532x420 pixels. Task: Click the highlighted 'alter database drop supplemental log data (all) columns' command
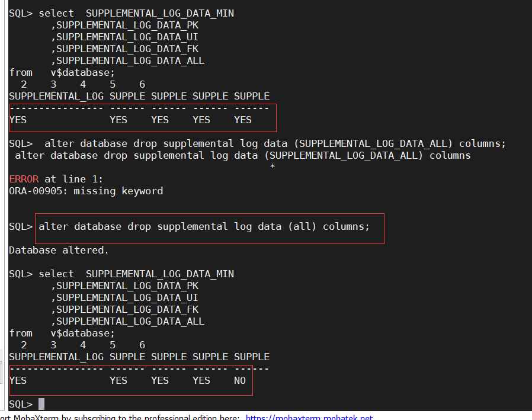(204, 226)
